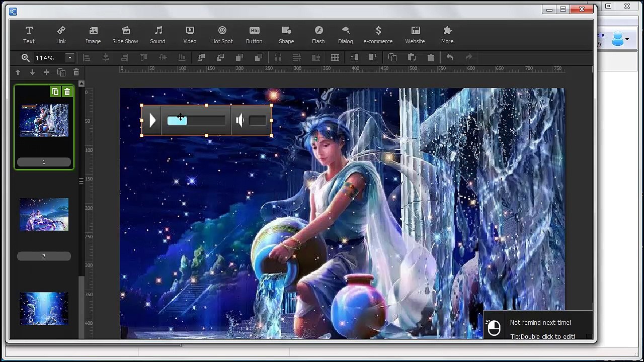Insert an Image from the toolbar
The image size is (644, 362).
pos(93,35)
